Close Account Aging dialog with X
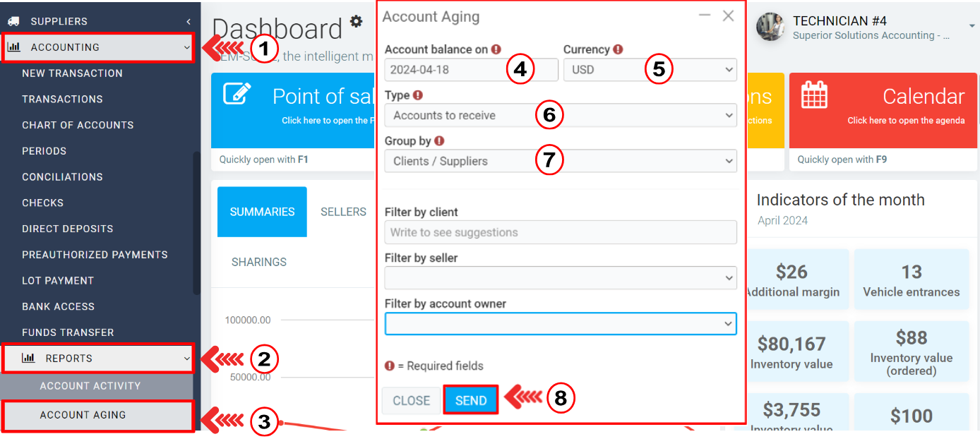The image size is (980, 439). point(729,16)
